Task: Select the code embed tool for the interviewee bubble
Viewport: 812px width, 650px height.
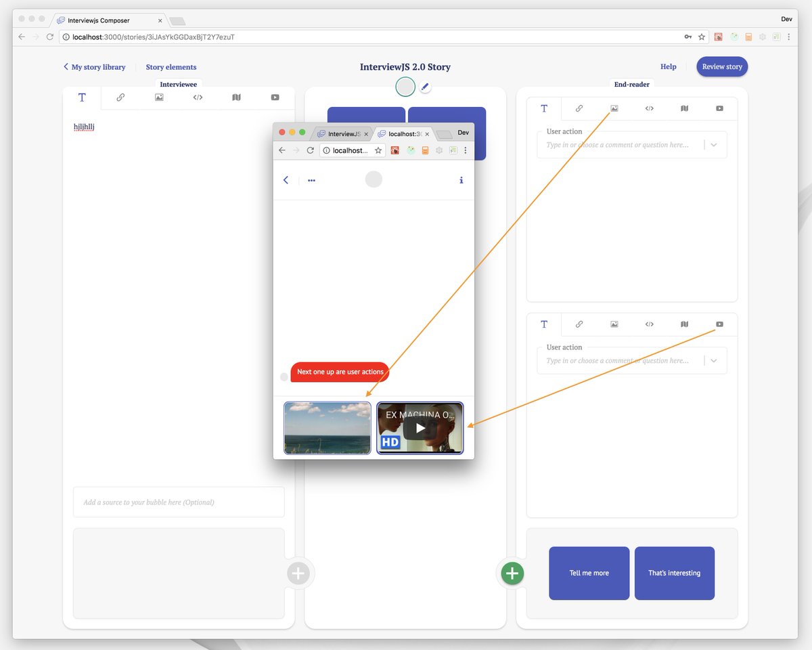Action: 197,97
